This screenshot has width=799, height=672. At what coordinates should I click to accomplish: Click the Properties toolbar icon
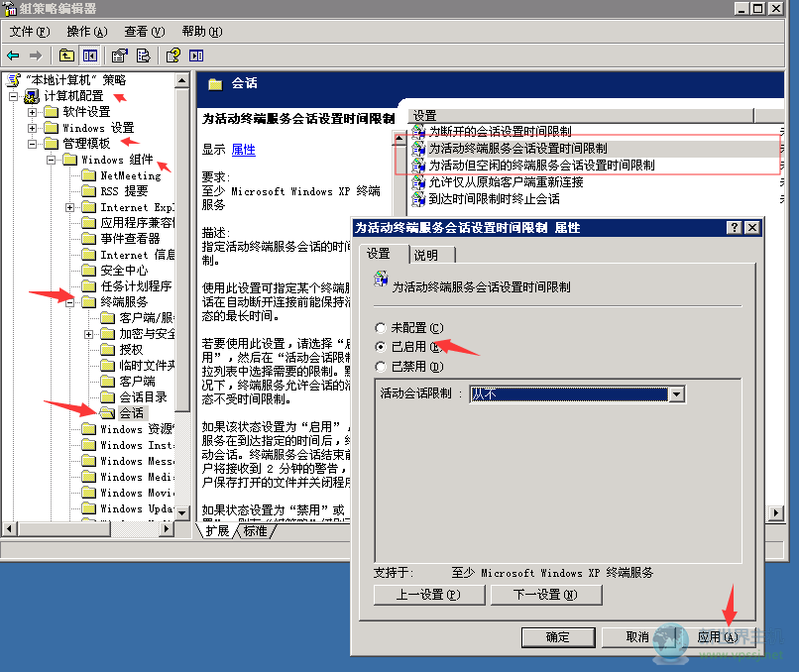(x=120, y=56)
